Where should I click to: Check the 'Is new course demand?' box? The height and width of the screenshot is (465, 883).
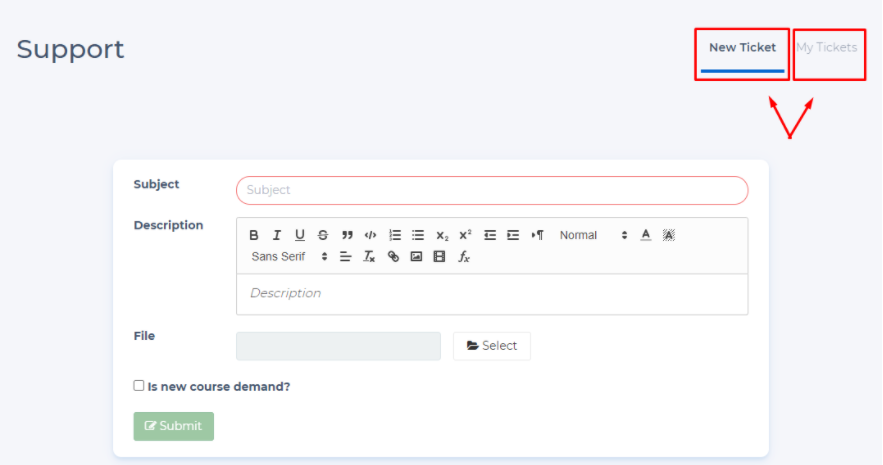coord(139,385)
